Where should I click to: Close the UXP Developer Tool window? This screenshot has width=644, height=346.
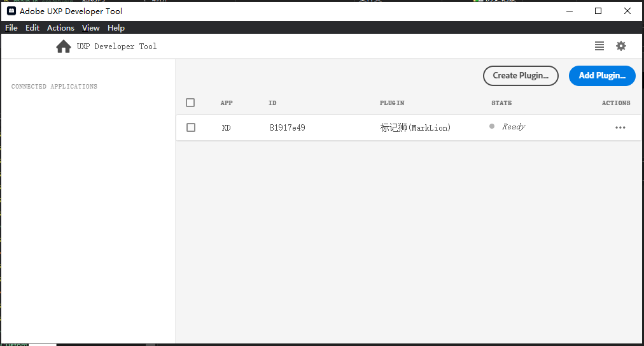(x=627, y=11)
